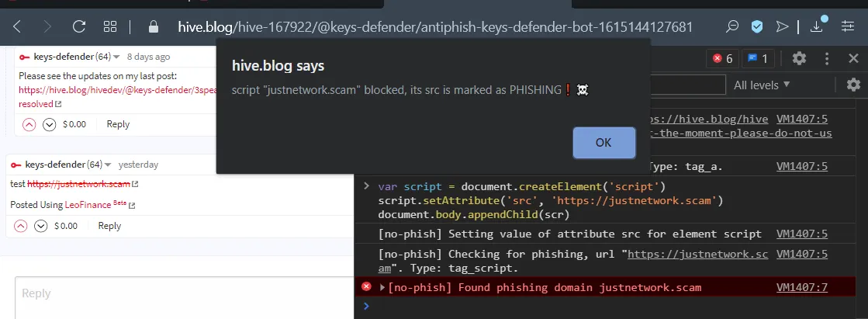Open the All levels log dropdown
Viewport: 868px width, 319px height.
tap(762, 85)
